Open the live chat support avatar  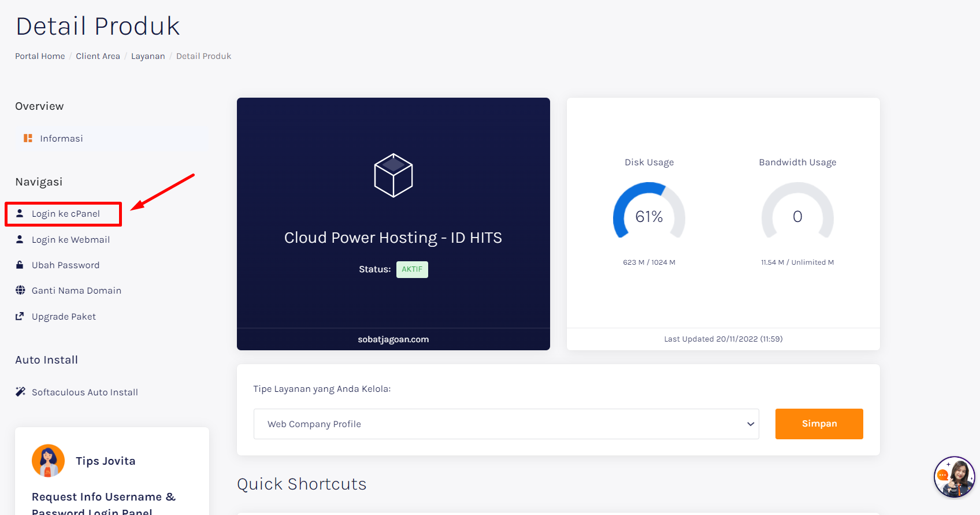pos(955,477)
